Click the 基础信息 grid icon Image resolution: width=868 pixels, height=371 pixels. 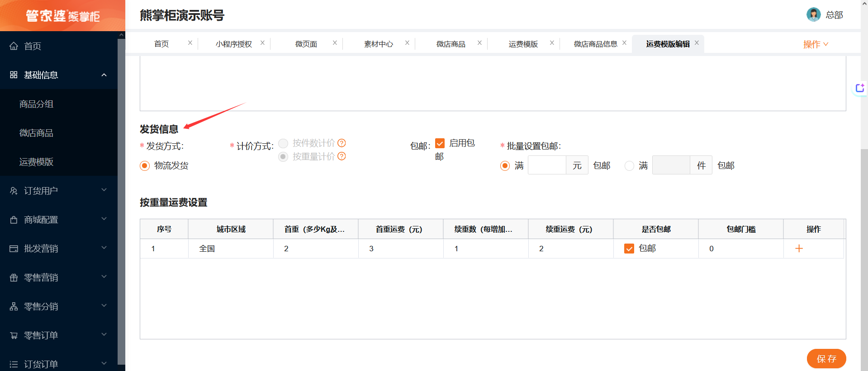[x=14, y=75]
